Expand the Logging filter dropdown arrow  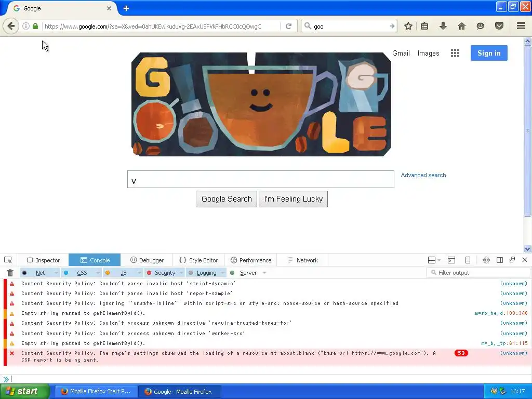(223, 273)
